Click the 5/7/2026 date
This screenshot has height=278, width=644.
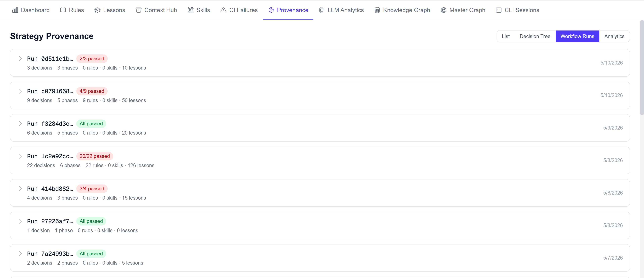pyautogui.click(x=613, y=258)
